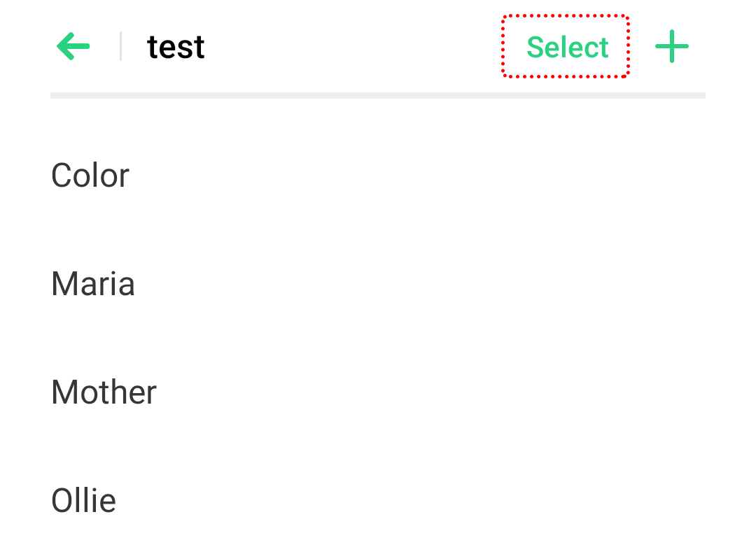Screen dimensions: 756x540
Task: Open the Ollie list entry
Action: tap(83, 501)
